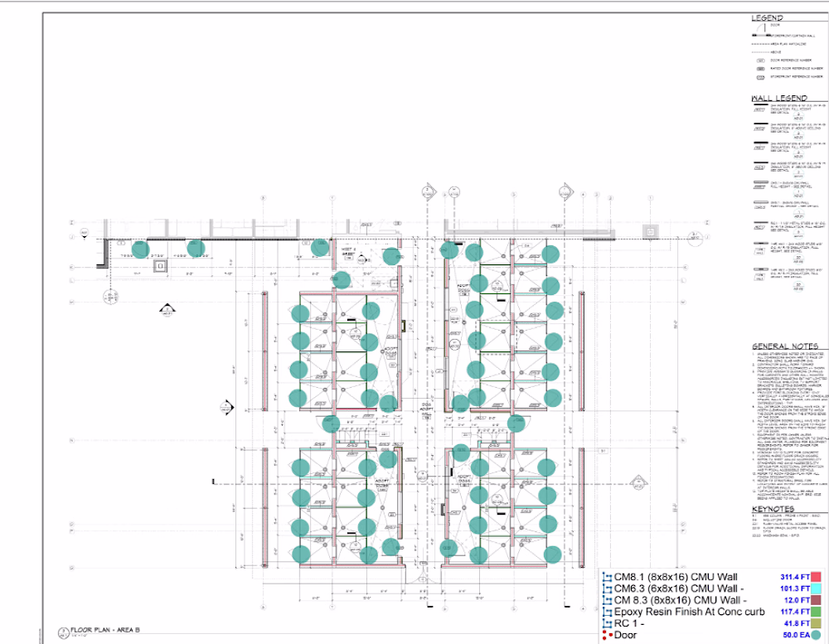829x644 pixels.
Task: Click the linear icon beside CM6.3 CMU Wall
Action: [x=607, y=589]
